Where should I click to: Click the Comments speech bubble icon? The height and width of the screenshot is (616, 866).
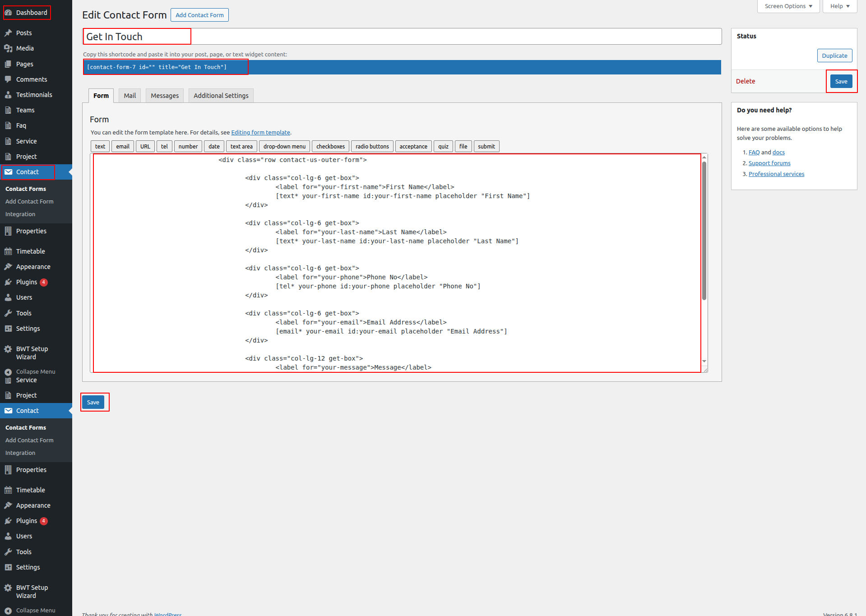[8, 79]
